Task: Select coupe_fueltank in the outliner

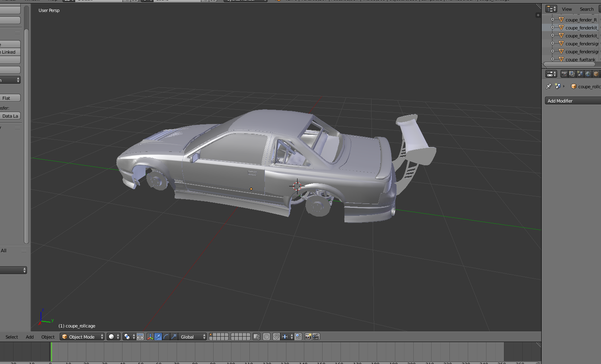Action: coord(580,60)
